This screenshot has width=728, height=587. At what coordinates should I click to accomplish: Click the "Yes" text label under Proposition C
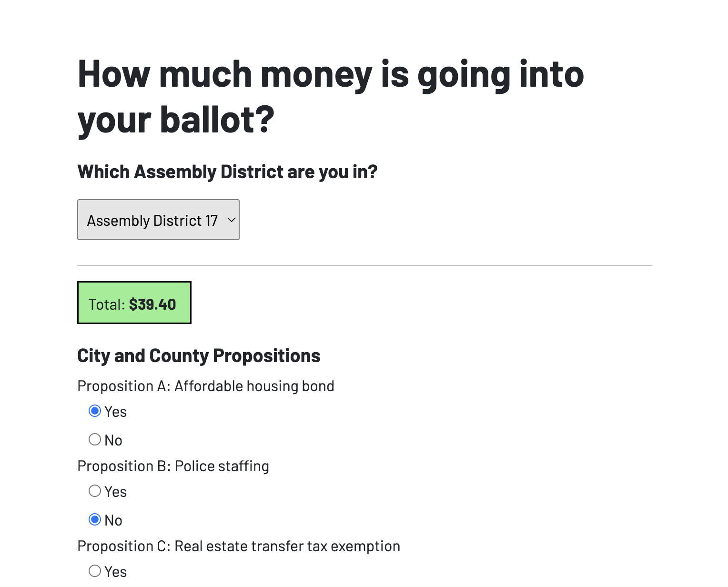click(116, 572)
